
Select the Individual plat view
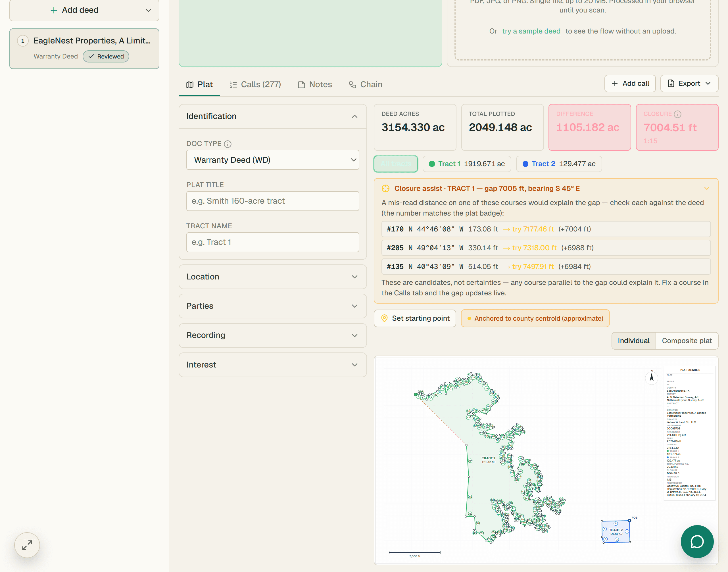(x=634, y=341)
